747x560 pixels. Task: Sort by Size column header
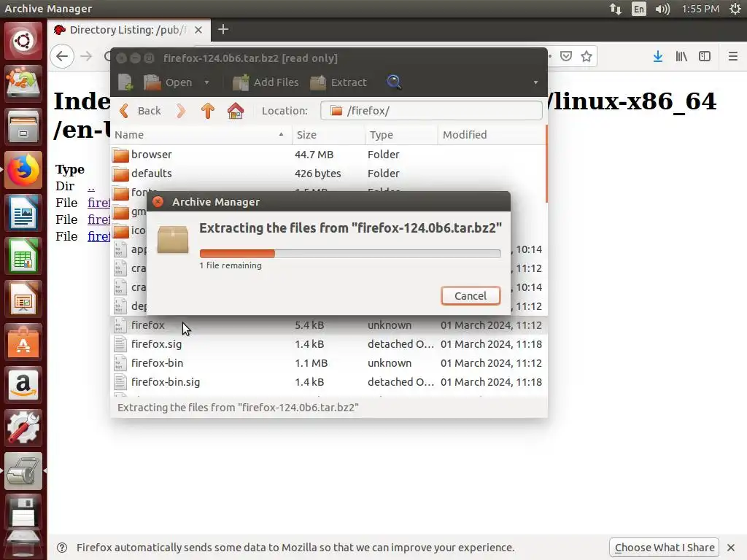click(x=328, y=135)
